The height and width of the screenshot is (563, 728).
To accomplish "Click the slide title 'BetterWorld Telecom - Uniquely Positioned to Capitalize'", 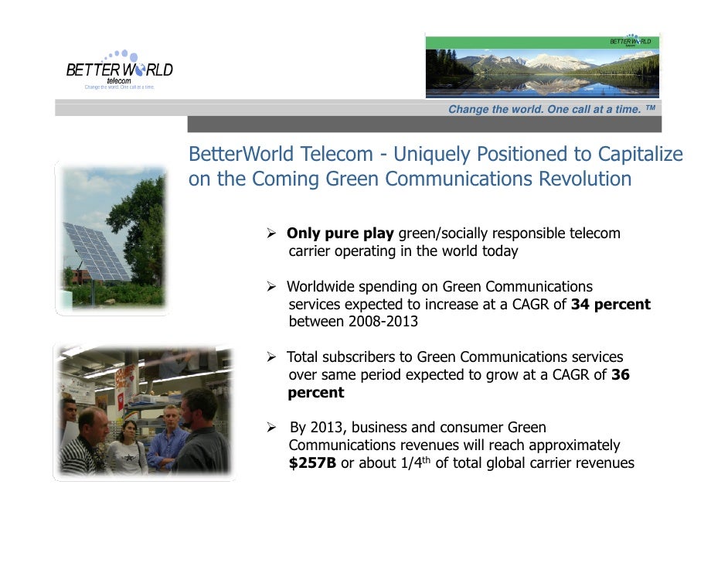I will coord(436,154).
